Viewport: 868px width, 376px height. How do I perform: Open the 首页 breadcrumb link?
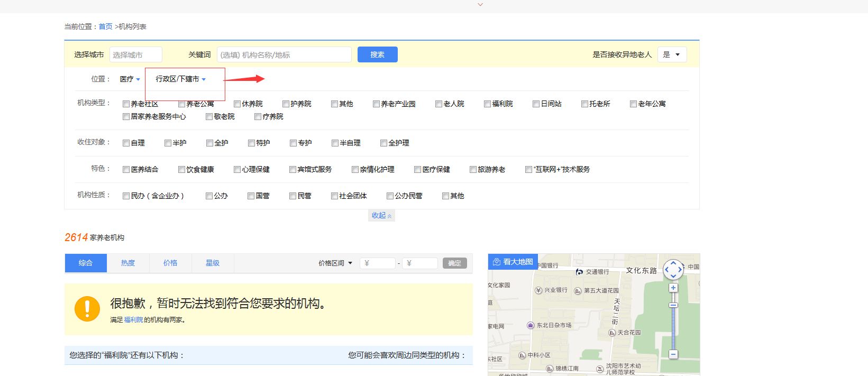[x=105, y=26]
